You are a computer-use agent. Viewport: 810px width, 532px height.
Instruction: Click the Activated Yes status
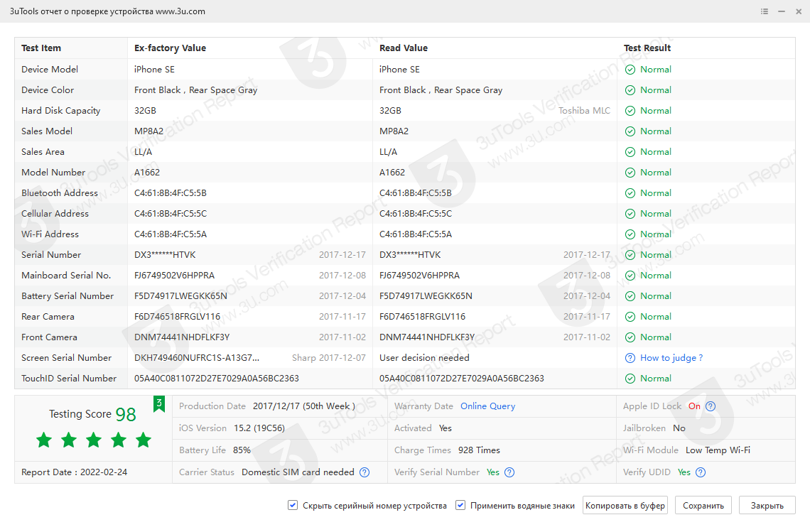(x=445, y=428)
